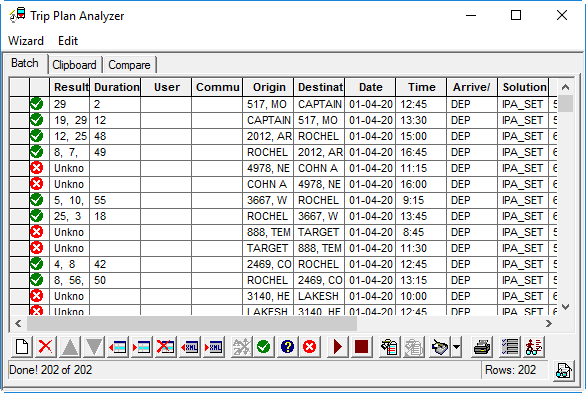Click the horizontal scrollbar left arrow
This screenshot has height=393, width=586.
(x=18, y=324)
